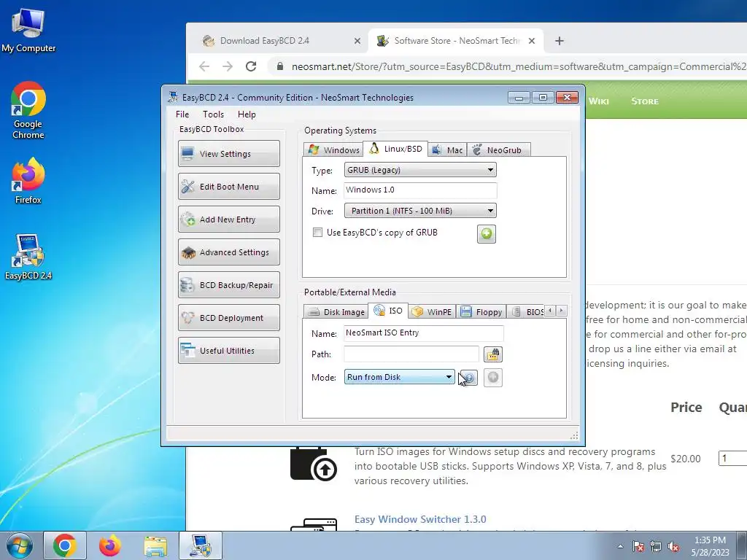Viewport: 747px width, 560px height.
Task: Click the help icon beside Mode dropdown
Action: [469, 378]
